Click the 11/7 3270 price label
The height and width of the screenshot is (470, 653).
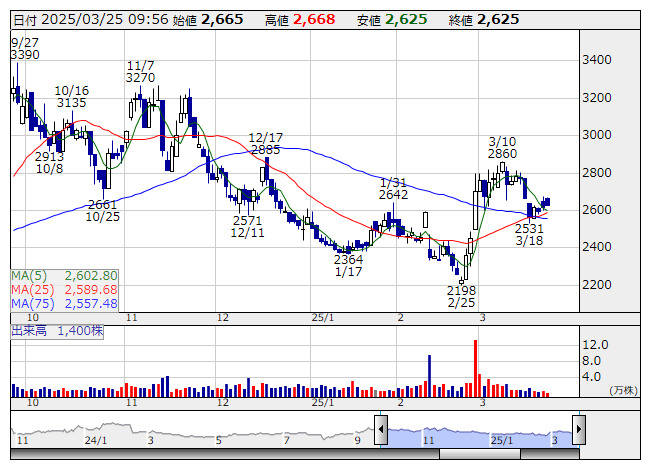point(140,72)
